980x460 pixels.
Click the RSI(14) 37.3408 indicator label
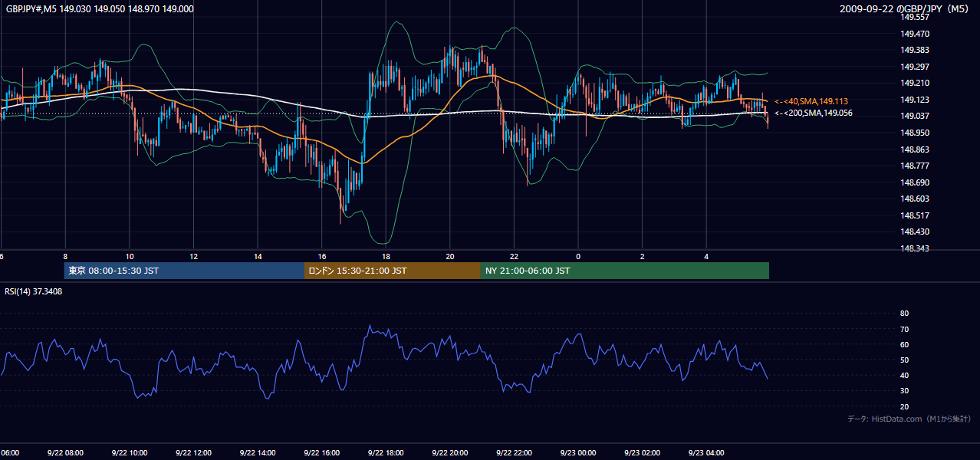[34, 291]
